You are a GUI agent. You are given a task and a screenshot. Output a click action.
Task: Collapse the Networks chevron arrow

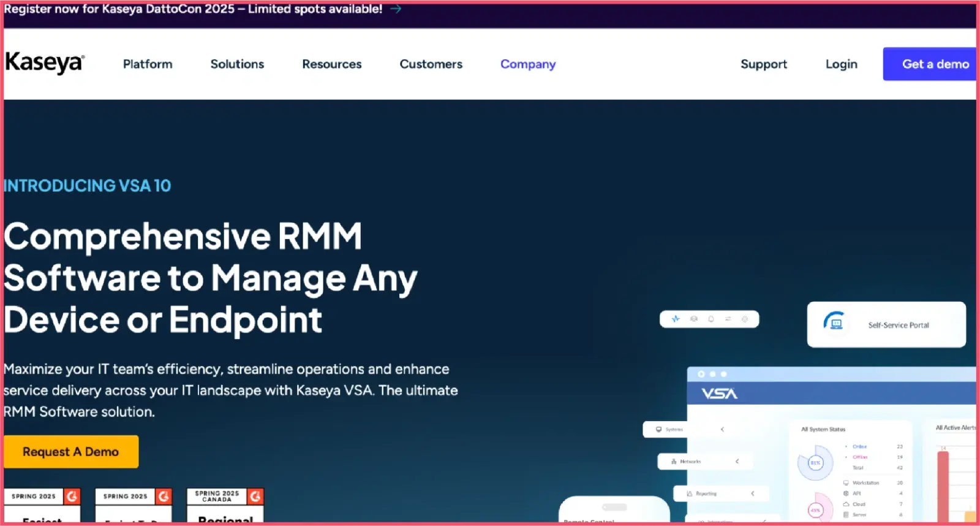click(737, 461)
